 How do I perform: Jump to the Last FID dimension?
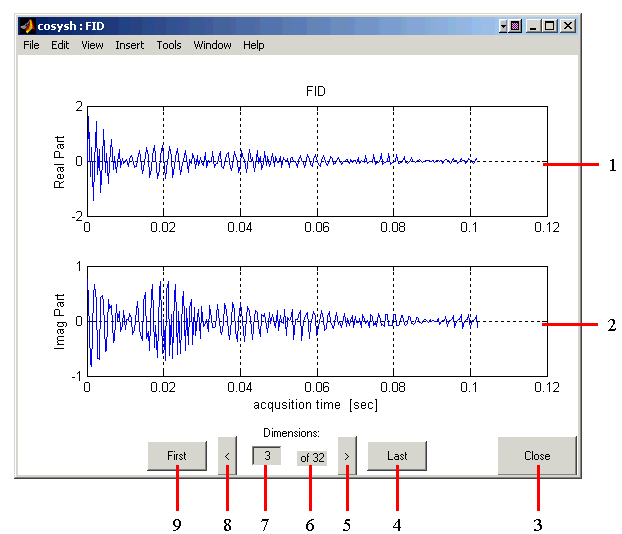tap(397, 456)
